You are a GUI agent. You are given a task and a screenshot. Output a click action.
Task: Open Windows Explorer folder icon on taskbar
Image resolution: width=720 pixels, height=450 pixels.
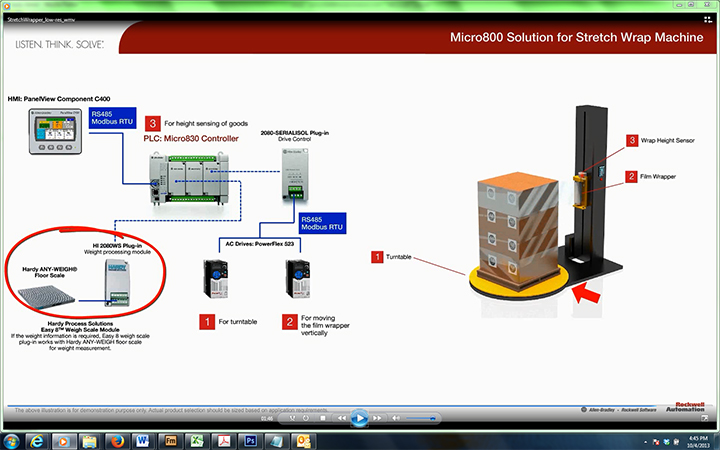coord(89,440)
